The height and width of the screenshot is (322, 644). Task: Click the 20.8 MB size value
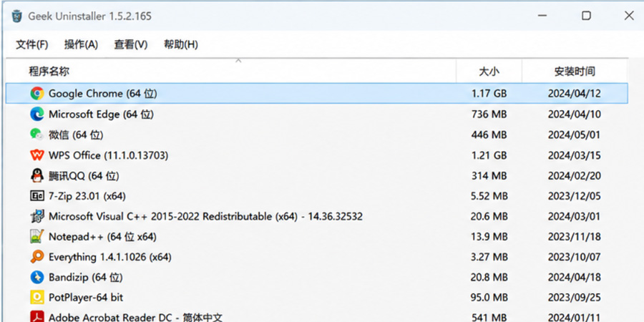(489, 277)
